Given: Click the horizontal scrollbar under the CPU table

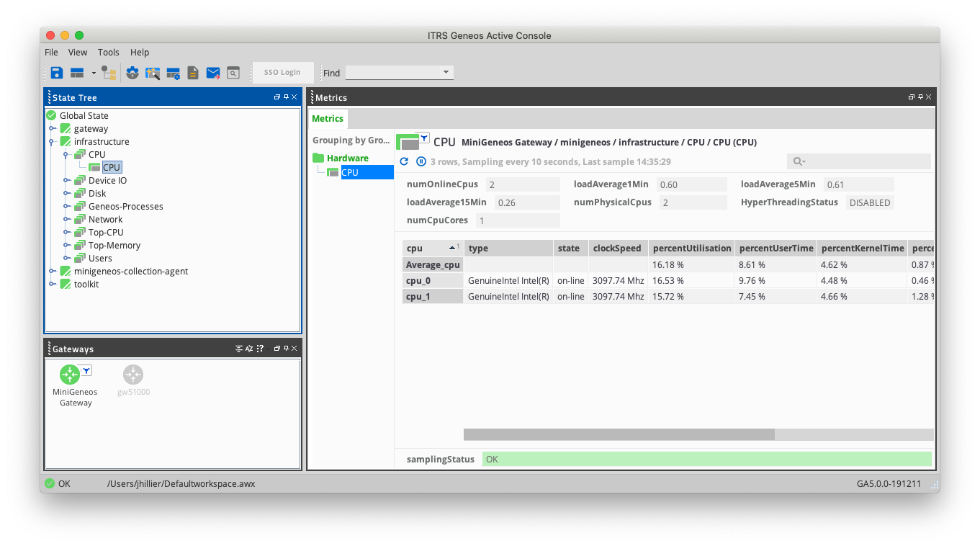Looking at the screenshot, I should tap(619, 435).
